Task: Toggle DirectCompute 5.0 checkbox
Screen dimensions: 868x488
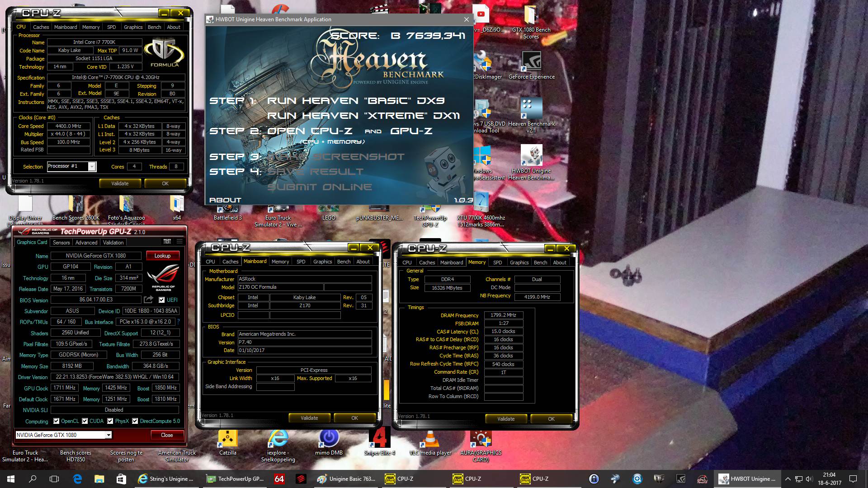Action: 135,421
